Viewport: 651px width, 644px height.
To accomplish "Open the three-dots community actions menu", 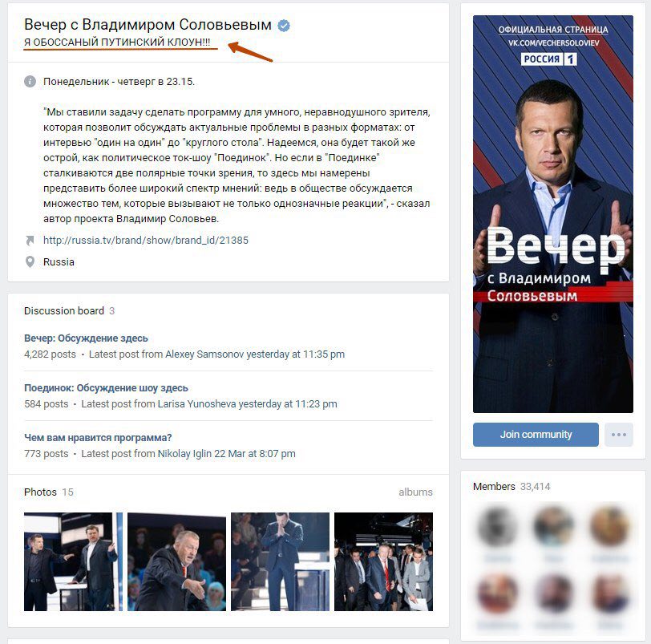I will [619, 435].
